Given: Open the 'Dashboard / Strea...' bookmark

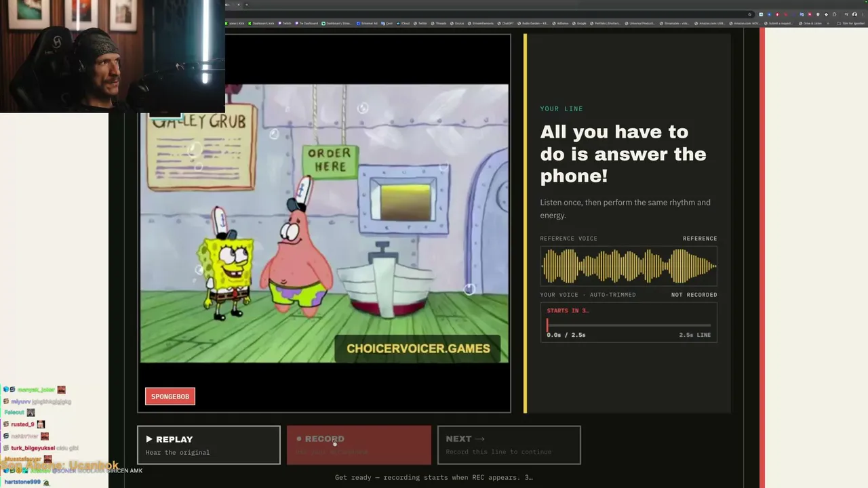Looking at the screenshot, I should [x=336, y=24].
